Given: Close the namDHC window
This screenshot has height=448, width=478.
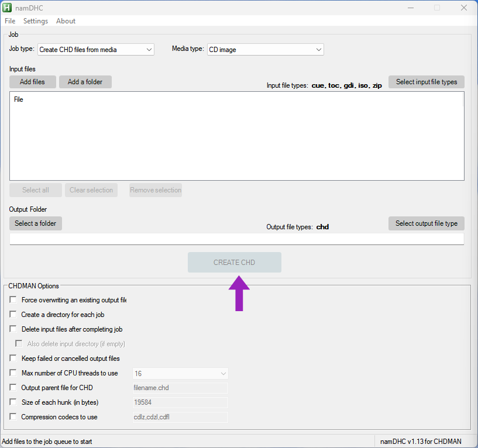Looking at the screenshot, I should (x=464, y=8).
